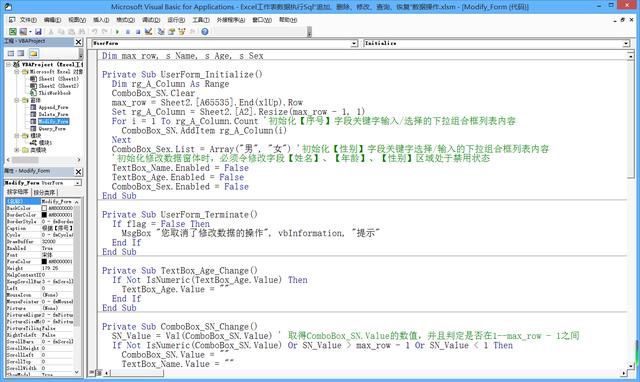Open the 外接程序(A) menu
Viewport: 640px width, 382px height.
231,20
